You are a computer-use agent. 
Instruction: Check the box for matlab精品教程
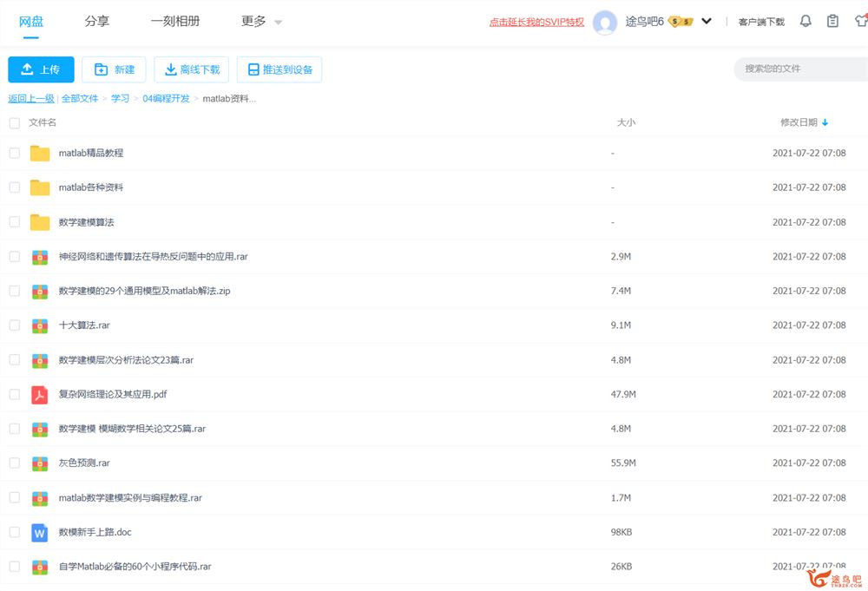pos(15,153)
